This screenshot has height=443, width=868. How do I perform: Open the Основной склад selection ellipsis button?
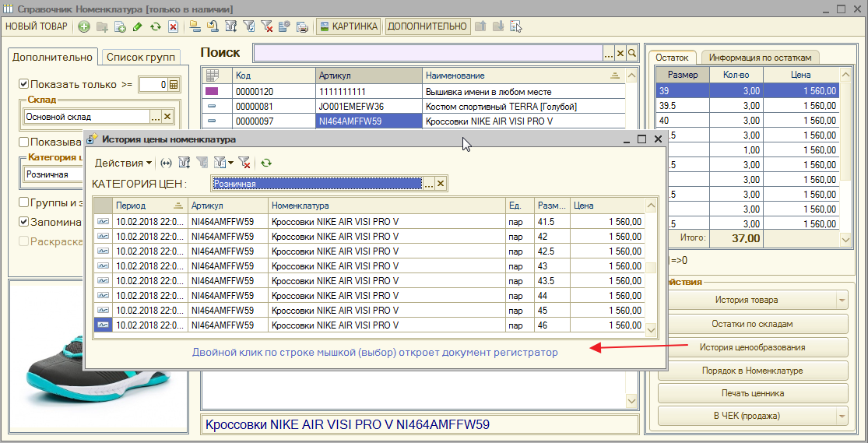pyautogui.click(x=156, y=117)
